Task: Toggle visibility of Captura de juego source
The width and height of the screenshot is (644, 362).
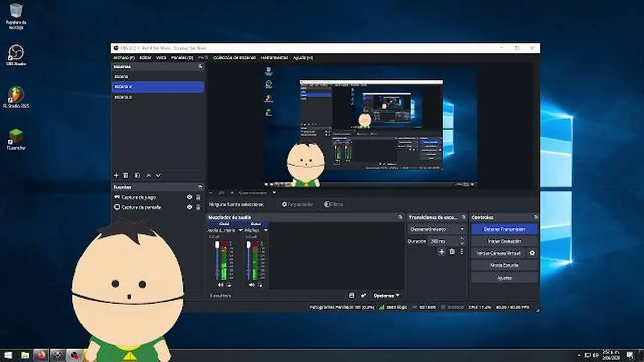Action: pos(190,197)
